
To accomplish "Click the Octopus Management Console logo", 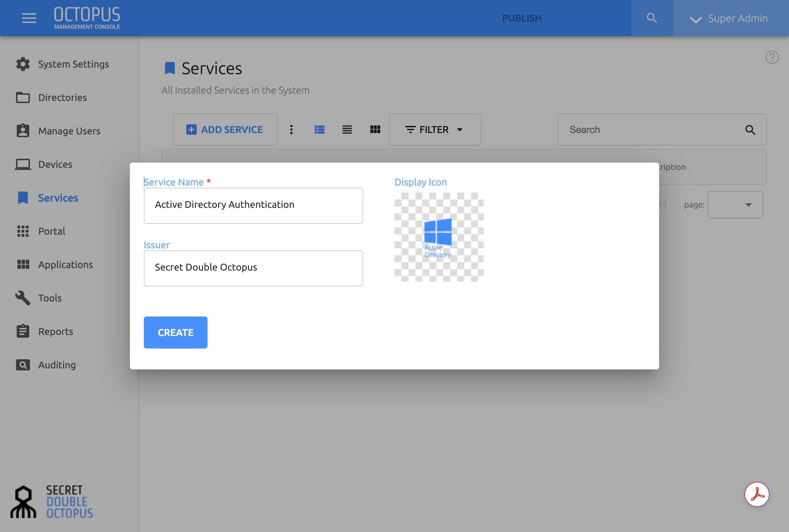I will 87,18.
